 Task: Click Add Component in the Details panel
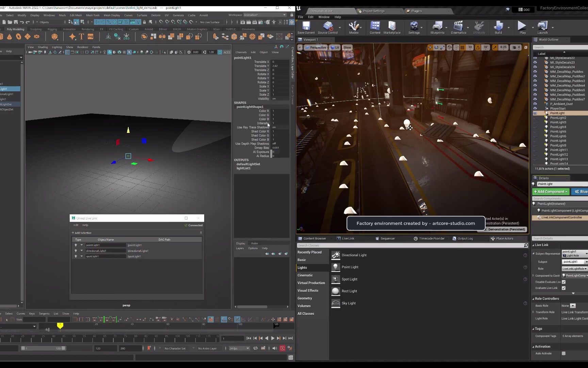coord(550,191)
